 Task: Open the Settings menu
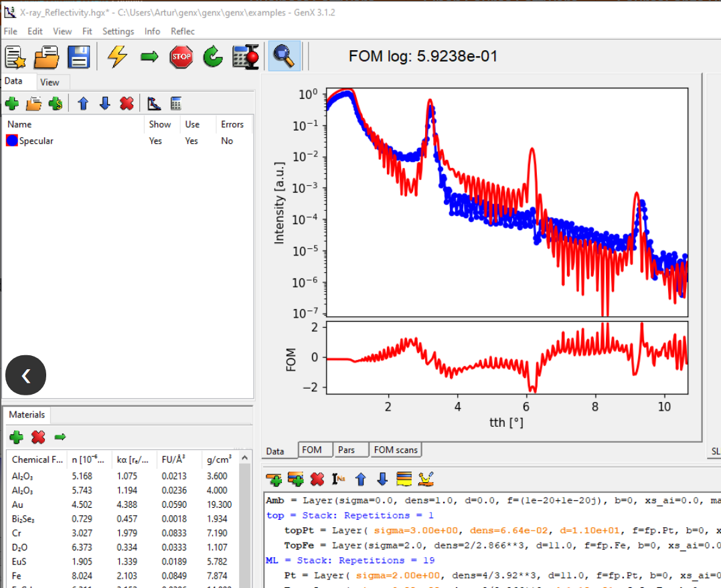coord(118,31)
